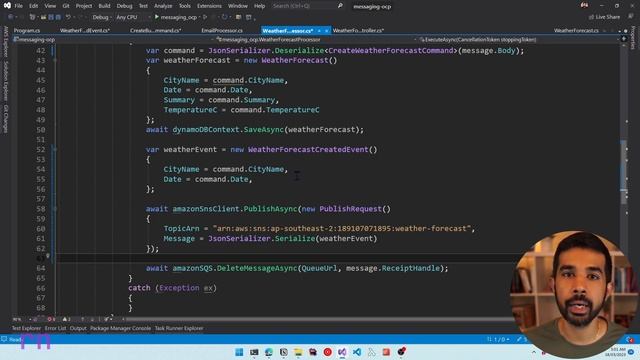Open the Package Manager Console tab
Image resolution: width=640 pixels, height=360 pixels.
(120, 328)
